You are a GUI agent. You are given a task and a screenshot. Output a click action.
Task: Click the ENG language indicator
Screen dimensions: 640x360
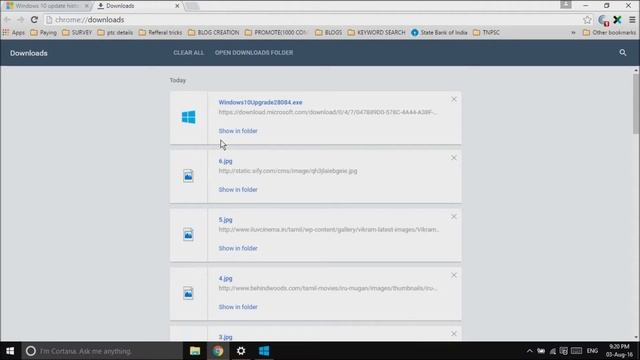[x=592, y=351]
